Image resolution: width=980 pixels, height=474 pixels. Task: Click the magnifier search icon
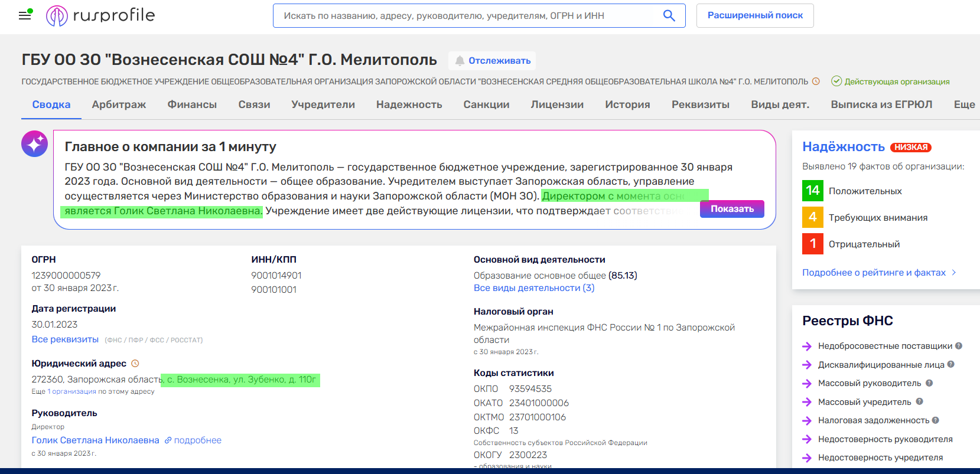click(669, 15)
